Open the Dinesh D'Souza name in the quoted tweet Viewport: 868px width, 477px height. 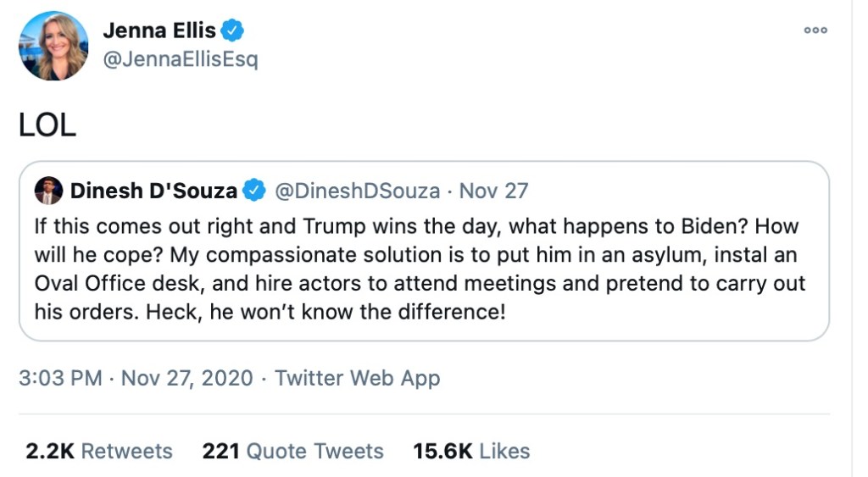(153, 191)
